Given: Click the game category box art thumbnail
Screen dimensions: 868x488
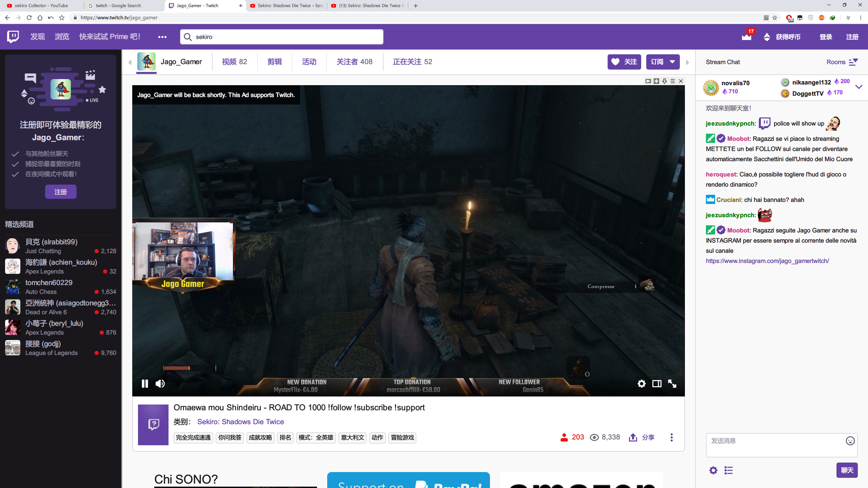Looking at the screenshot, I should (153, 425).
